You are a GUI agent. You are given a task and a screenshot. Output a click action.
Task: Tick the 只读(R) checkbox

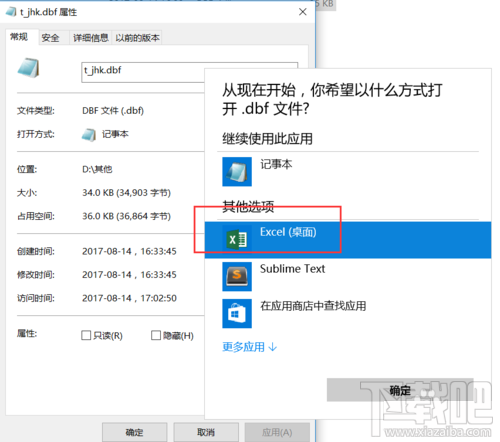point(86,335)
